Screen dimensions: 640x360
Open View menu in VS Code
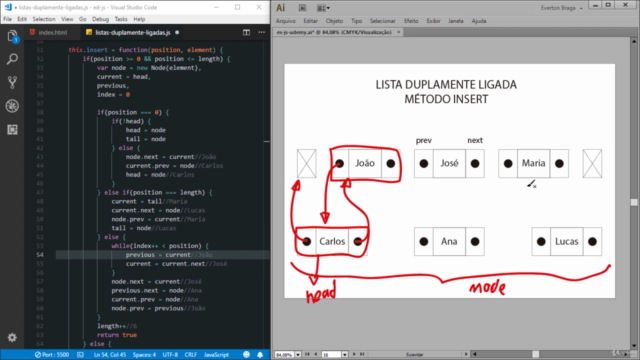click(x=67, y=19)
